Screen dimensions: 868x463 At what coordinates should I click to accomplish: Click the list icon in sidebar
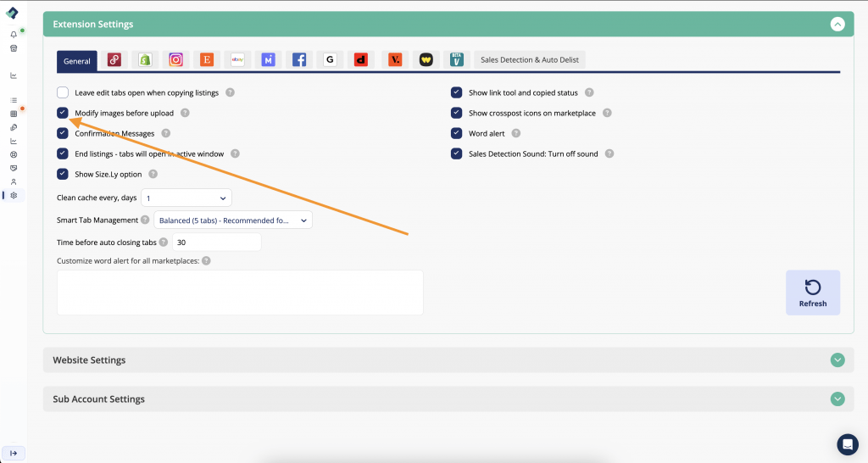pyautogui.click(x=14, y=100)
